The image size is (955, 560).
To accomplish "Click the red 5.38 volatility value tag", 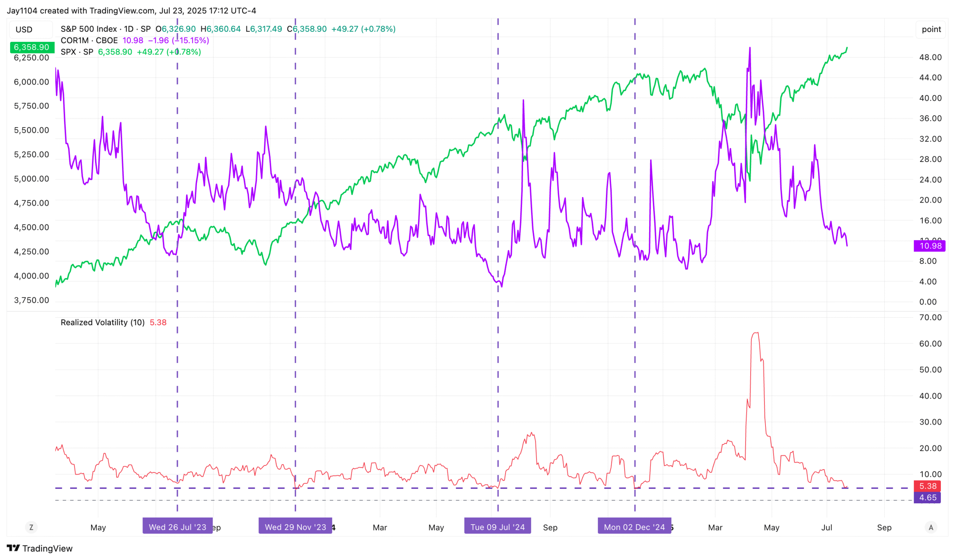I will pyautogui.click(x=927, y=486).
